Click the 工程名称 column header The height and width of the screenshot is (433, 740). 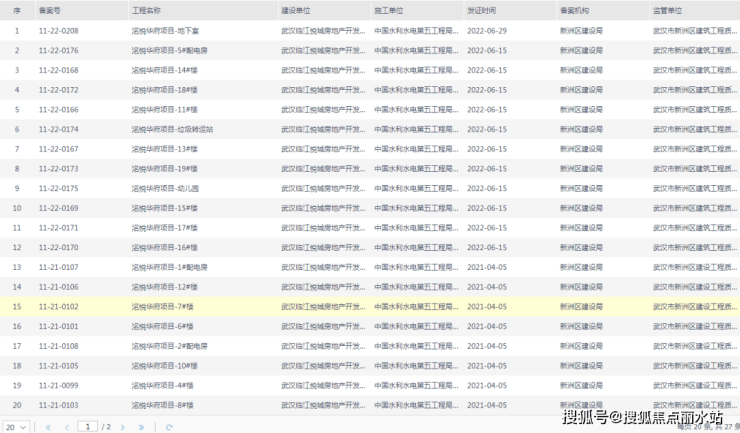(146, 10)
